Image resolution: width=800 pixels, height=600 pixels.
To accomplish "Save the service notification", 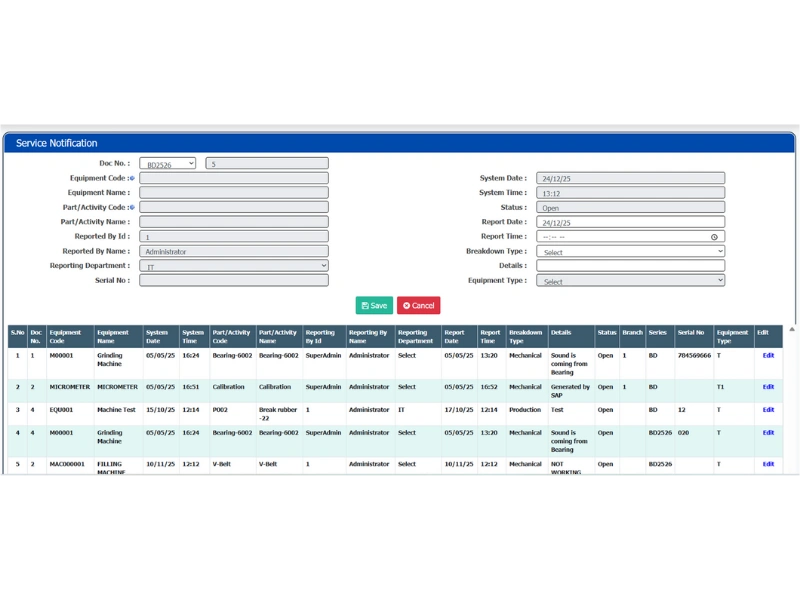I will tap(374, 305).
